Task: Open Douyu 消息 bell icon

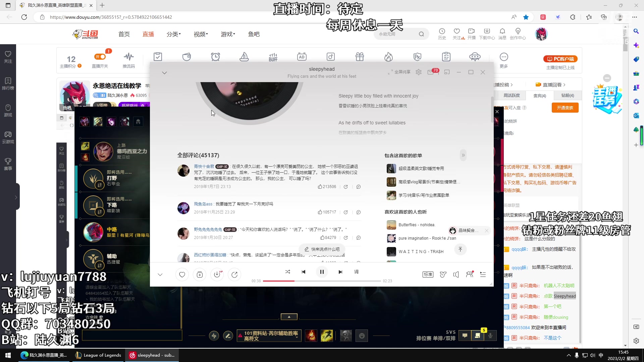Action: [502, 34]
